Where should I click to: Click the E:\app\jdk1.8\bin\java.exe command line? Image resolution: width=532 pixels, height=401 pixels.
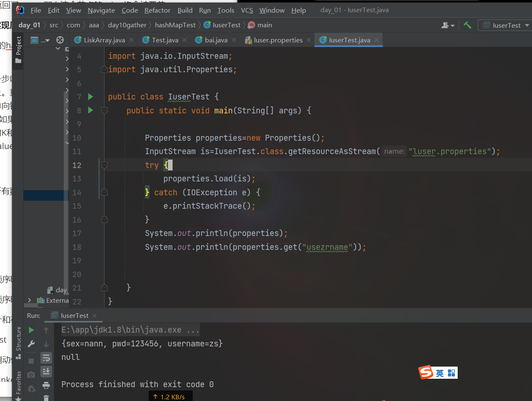click(130, 330)
